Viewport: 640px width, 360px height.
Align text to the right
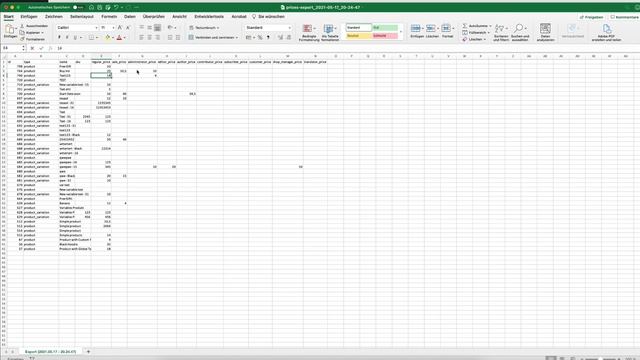click(x=158, y=38)
